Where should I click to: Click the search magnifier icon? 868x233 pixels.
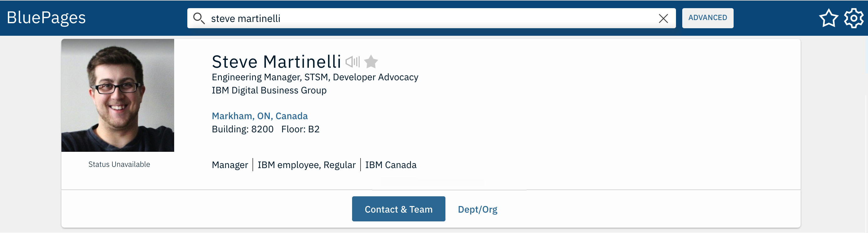(199, 18)
